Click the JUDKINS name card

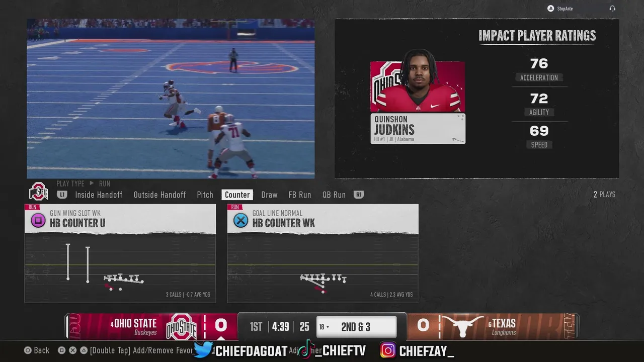click(x=418, y=129)
